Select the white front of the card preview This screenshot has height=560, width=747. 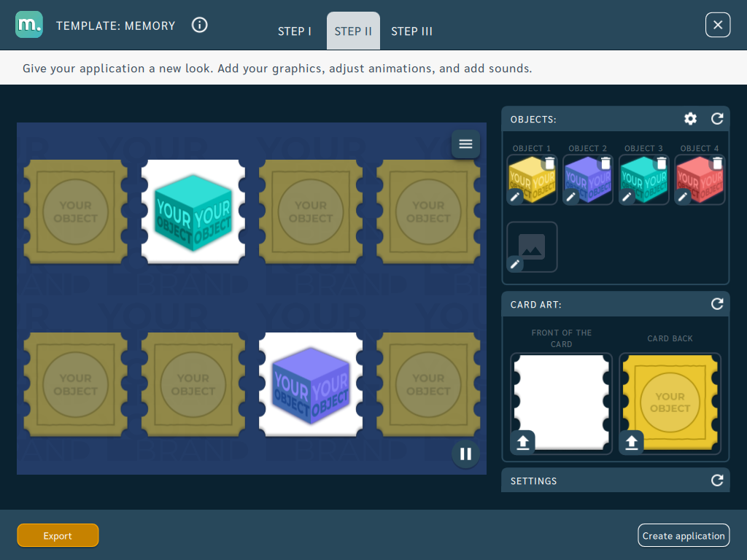(x=561, y=403)
